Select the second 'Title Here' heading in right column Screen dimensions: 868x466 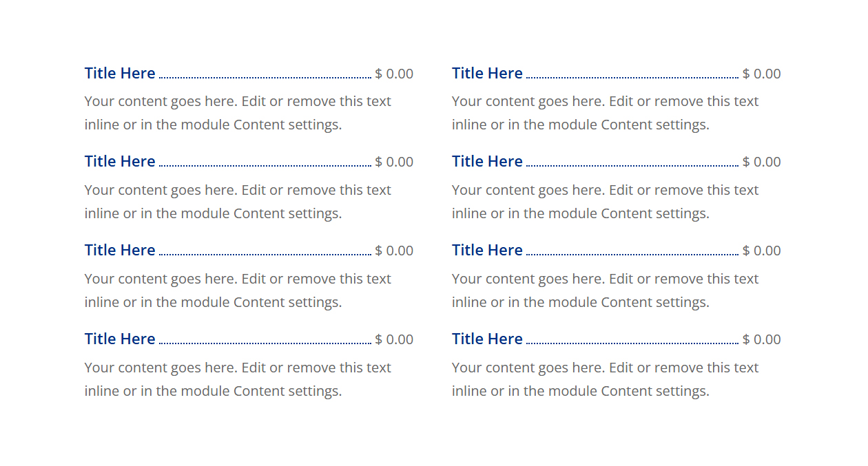tap(487, 161)
